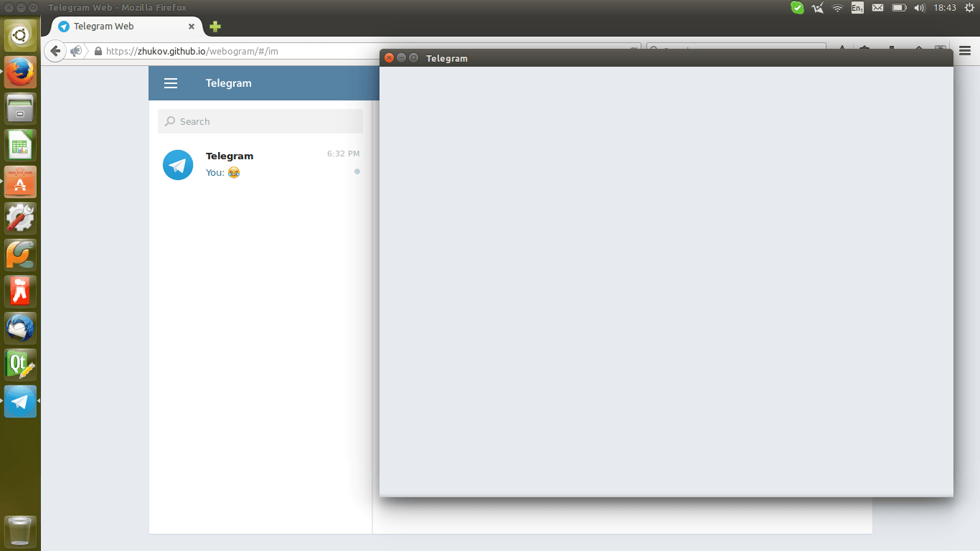Viewport: 980px width, 551px height.
Task: Open the Files manager in the launcher
Action: click(x=20, y=108)
